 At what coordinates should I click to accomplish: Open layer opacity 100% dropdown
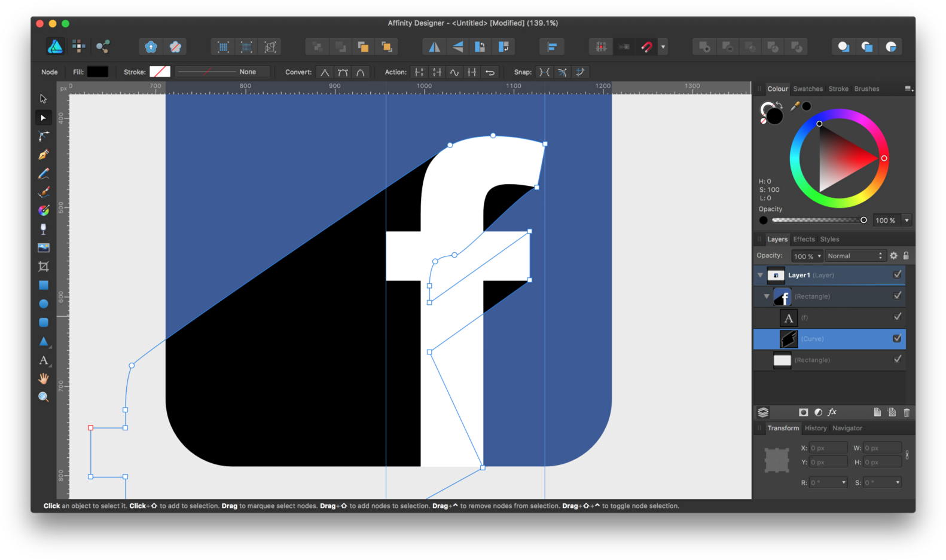pyautogui.click(x=807, y=256)
